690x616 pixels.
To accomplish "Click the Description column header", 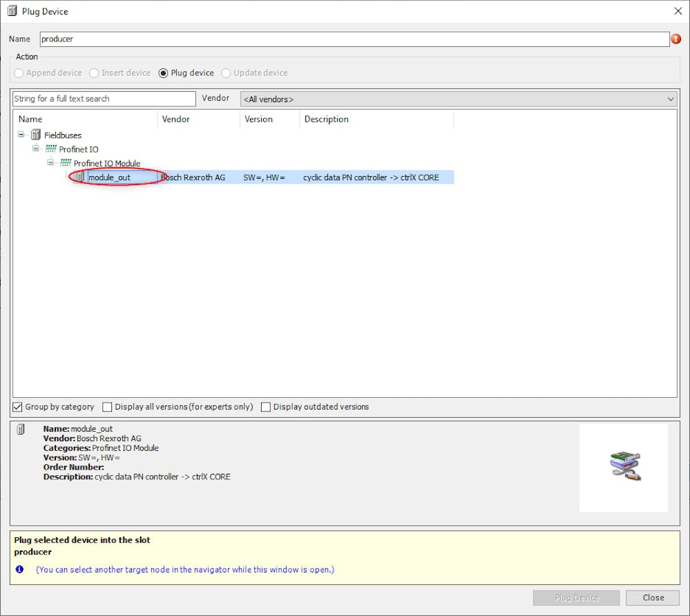I will [x=376, y=119].
